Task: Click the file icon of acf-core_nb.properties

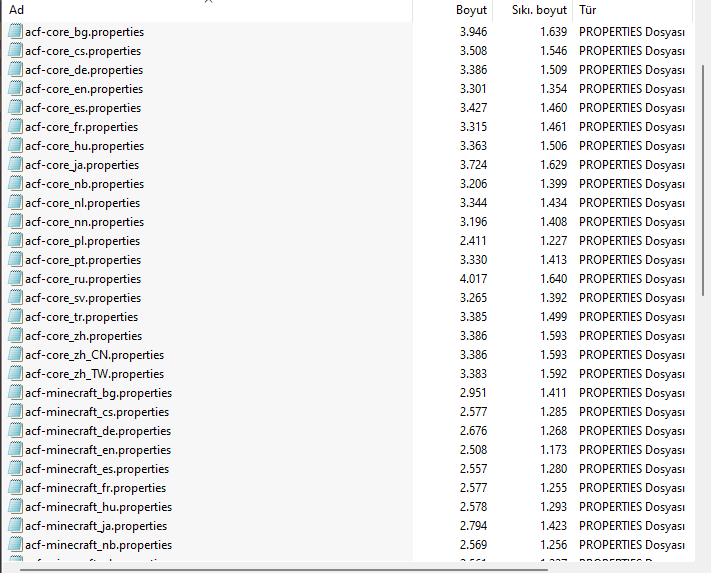Action: [15, 183]
